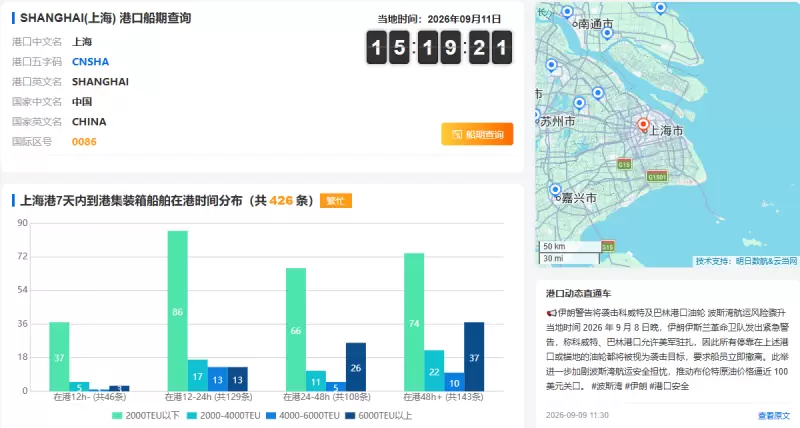Select the blue marker right below 南通市 label
800x428 pixels.
(x=607, y=33)
